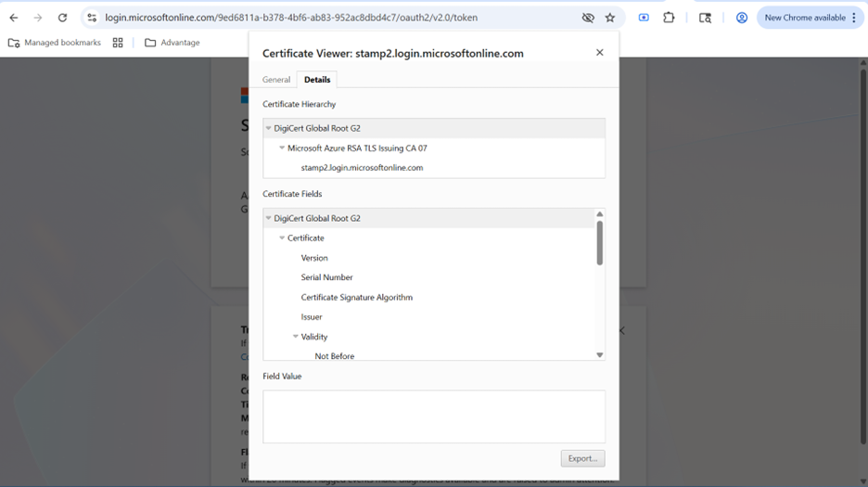View site information icon in address bar
This screenshot has height=487, width=868.
coord(92,18)
